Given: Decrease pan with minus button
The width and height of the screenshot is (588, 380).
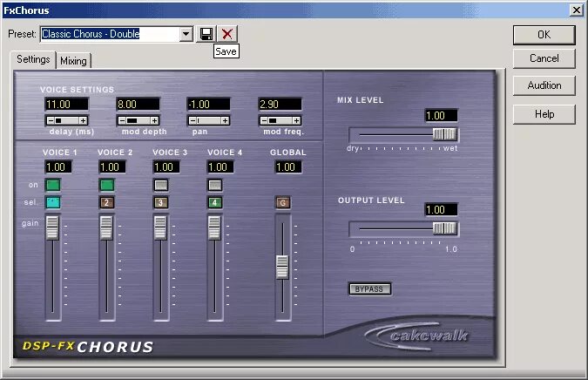Looking at the screenshot, I should (x=193, y=121).
